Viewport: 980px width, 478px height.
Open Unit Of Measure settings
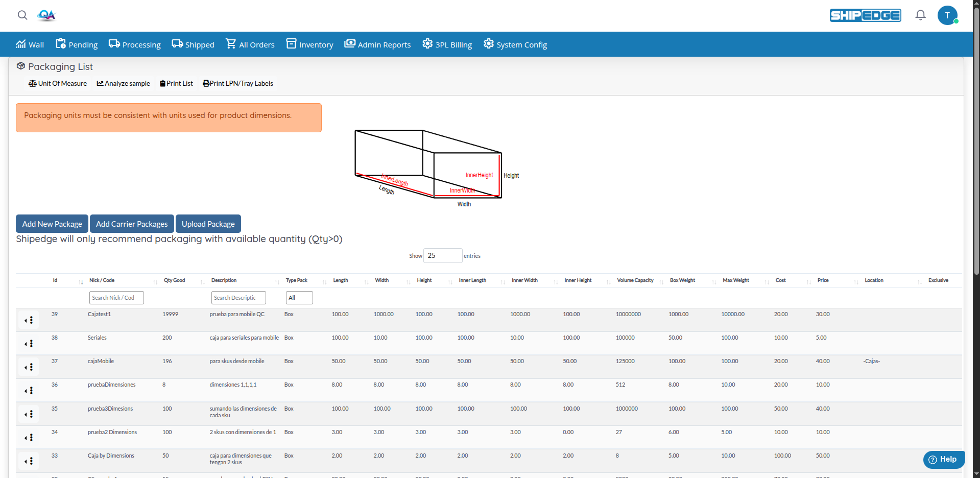click(58, 83)
